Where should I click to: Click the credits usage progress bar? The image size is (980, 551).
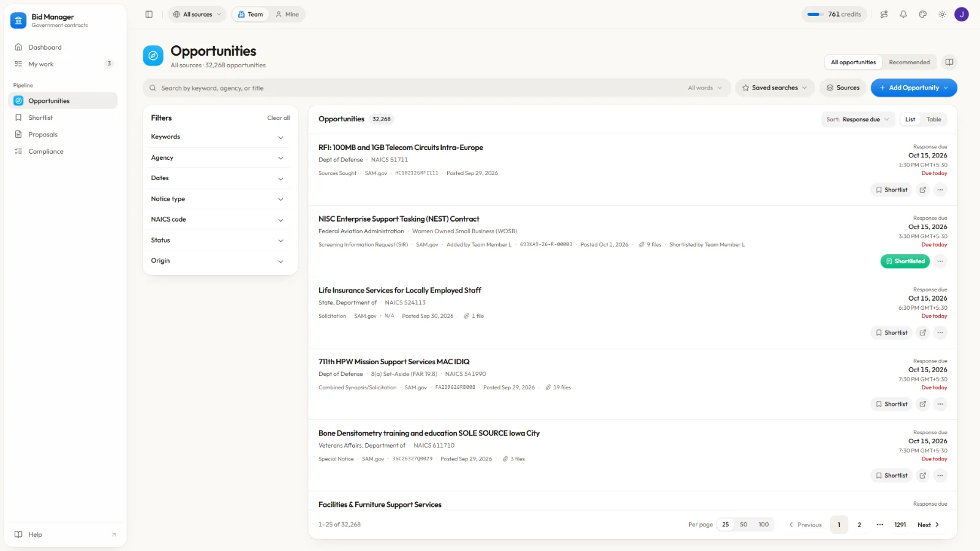[x=813, y=14]
